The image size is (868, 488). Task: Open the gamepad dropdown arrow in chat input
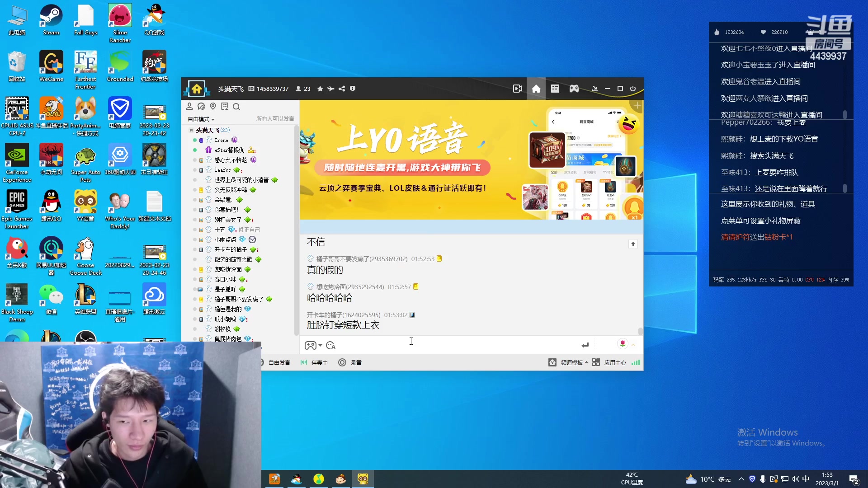[x=321, y=345]
